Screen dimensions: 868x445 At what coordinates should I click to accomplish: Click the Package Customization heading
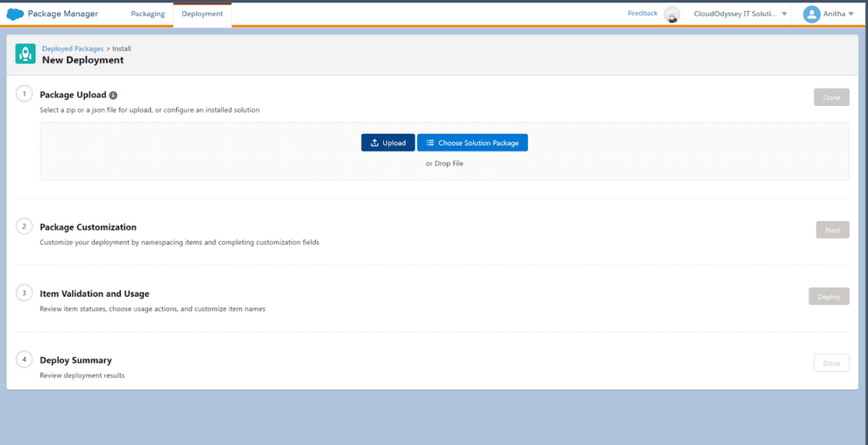point(88,227)
